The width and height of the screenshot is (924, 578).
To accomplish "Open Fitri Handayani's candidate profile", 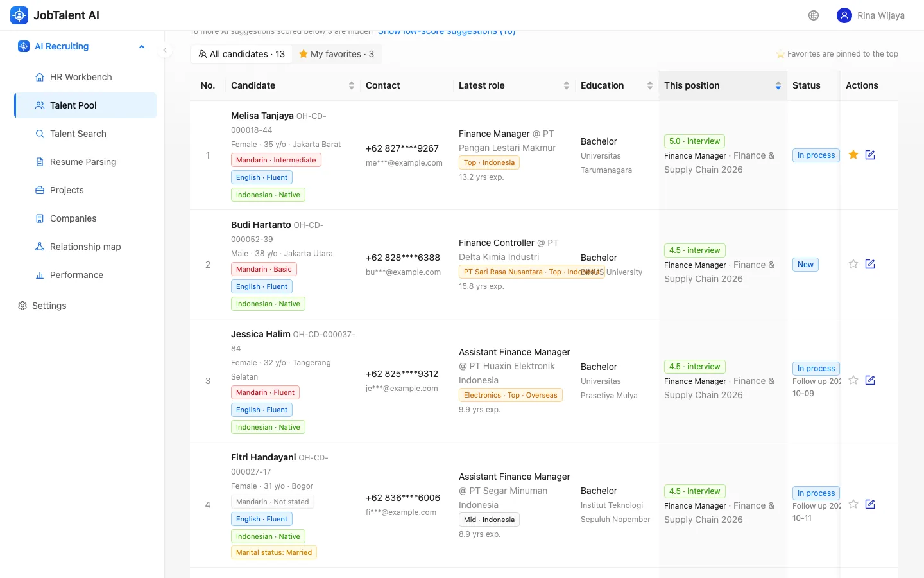I will coord(264,457).
